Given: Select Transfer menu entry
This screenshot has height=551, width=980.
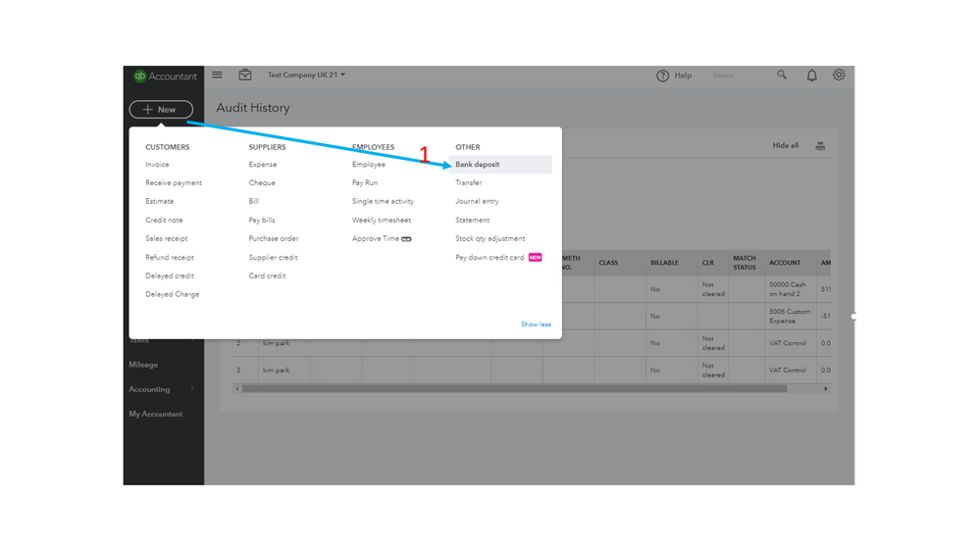Looking at the screenshot, I should 468,183.
